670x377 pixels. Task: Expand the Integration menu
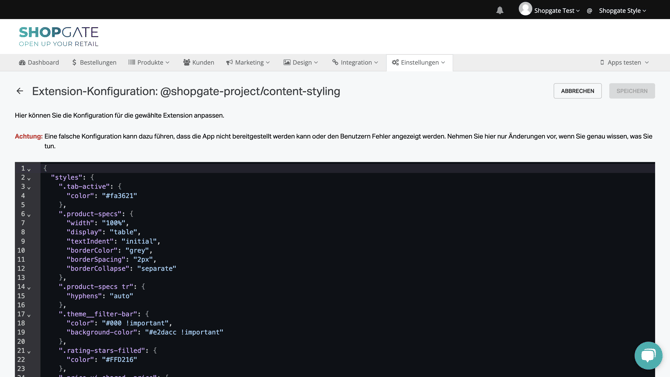pos(355,62)
